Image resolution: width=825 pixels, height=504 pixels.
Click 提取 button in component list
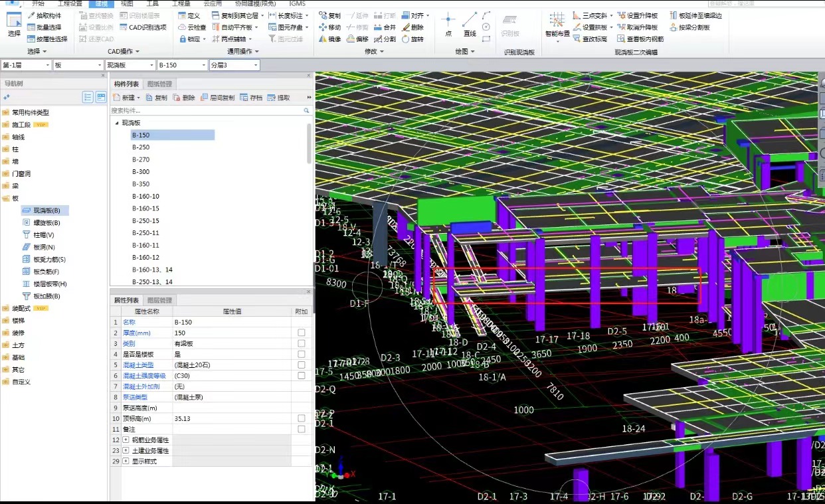278,98
